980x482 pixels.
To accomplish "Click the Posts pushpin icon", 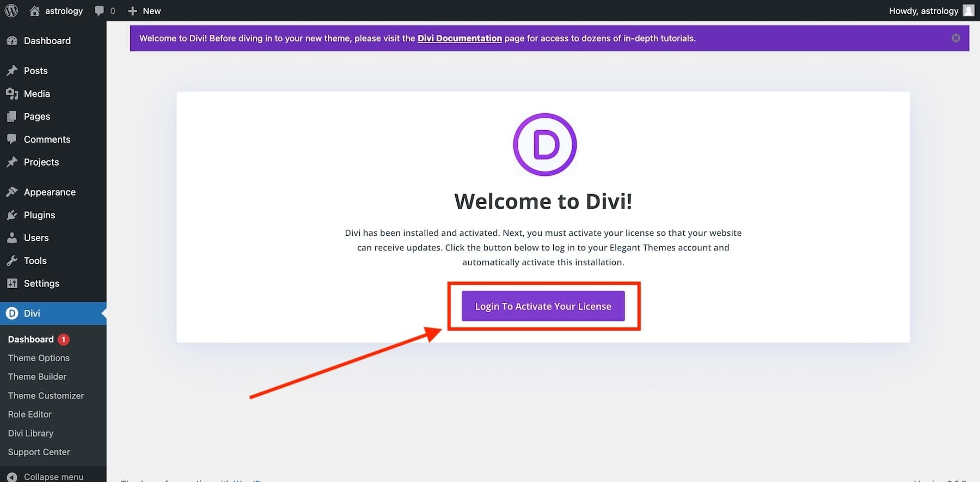I will (12, 70).
